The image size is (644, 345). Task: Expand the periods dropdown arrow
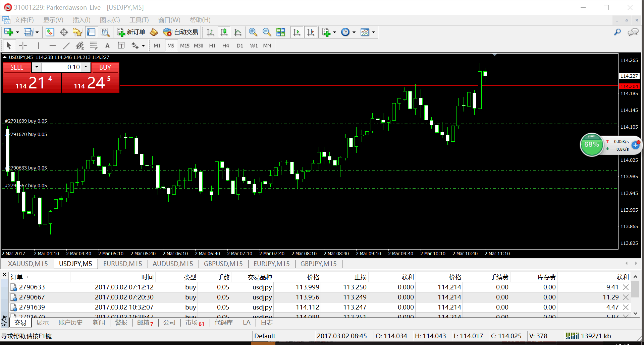coord(354,32)
